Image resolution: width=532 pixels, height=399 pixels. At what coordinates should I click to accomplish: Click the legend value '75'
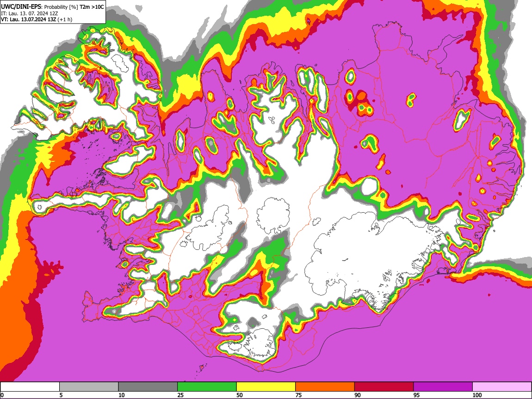point(298,395)
